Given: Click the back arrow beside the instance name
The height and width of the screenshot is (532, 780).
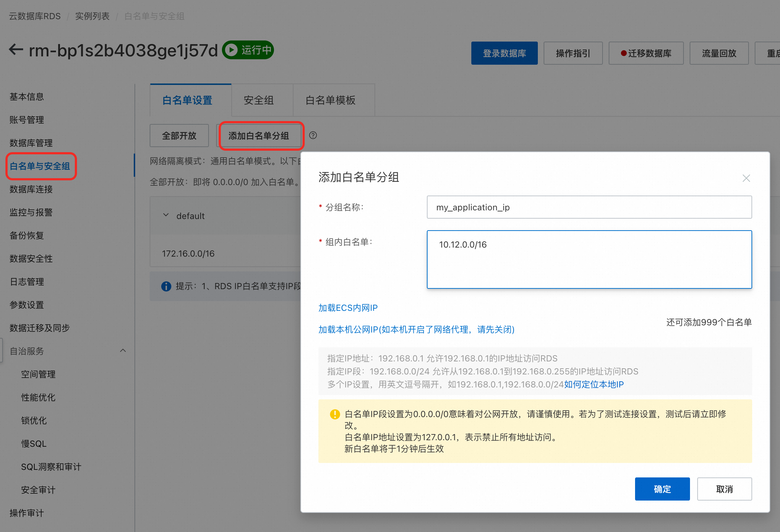Looking at the screenshot, I should pyautogui.click(x=16, y=50).
